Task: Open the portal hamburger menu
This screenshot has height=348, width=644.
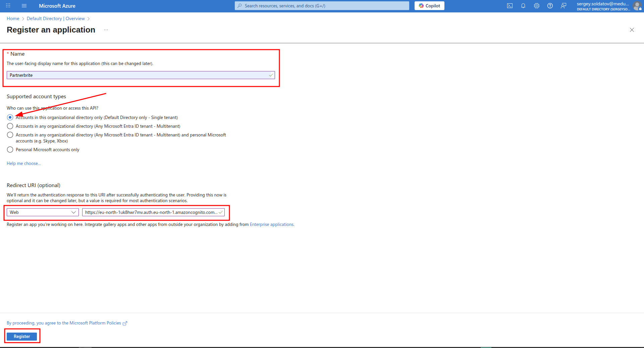Action: click(x=24, y=6)
